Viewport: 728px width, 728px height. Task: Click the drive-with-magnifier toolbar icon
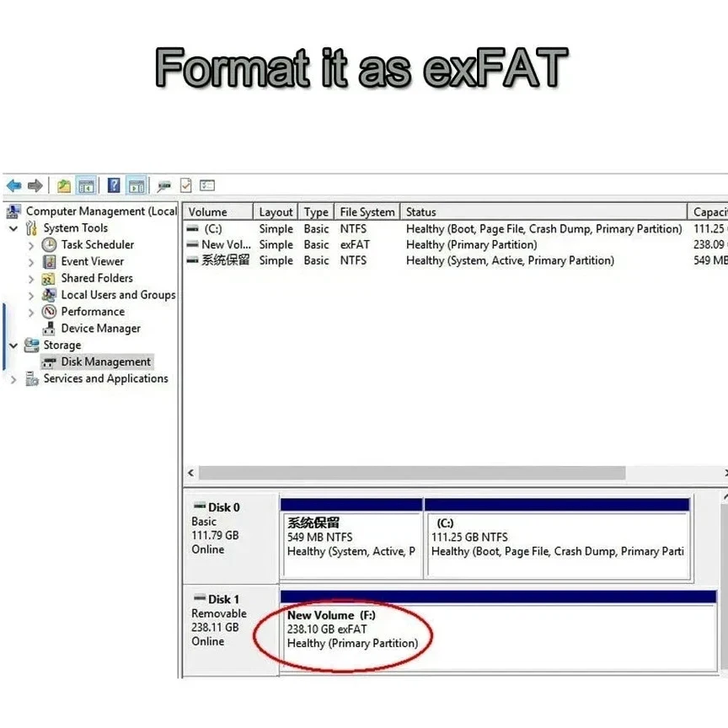(x=164, y=186)
